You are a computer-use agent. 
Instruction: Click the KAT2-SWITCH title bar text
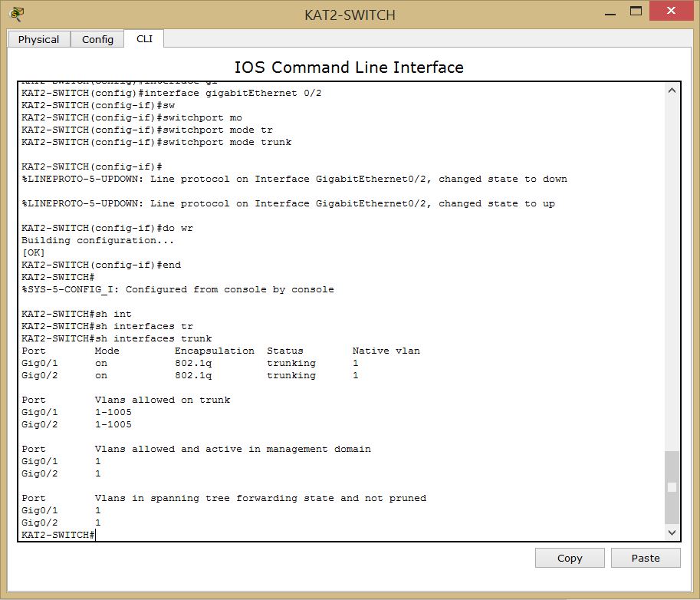point(350,15)
